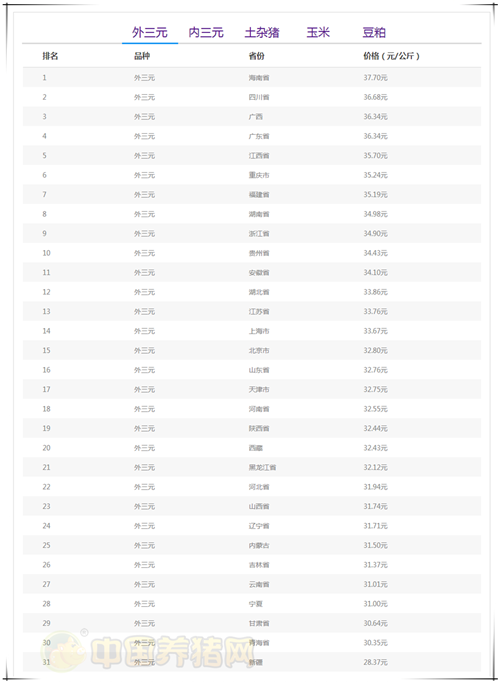Select the 重庆市 row province cell
The width and height of the screenshot is (500, 683).
259,175
